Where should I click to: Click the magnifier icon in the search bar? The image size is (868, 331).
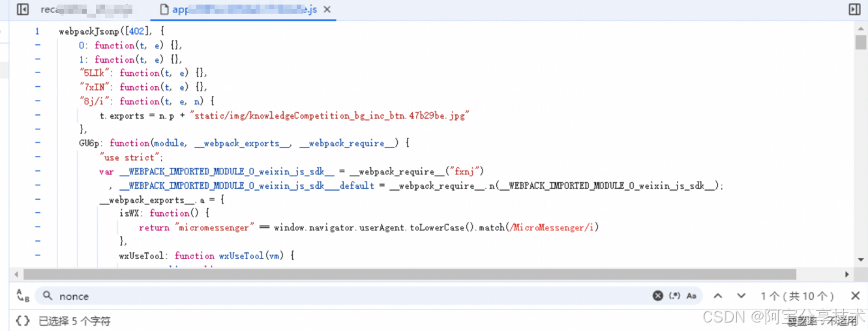(47, 296)
